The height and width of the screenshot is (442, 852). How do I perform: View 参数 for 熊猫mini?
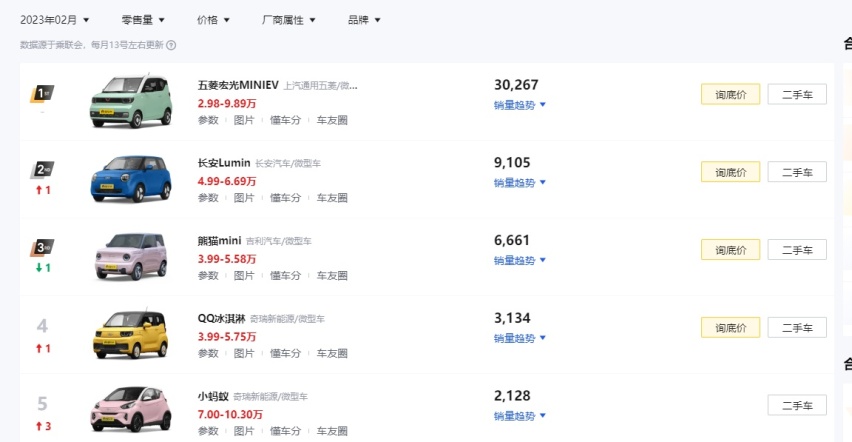coord(208,276)
